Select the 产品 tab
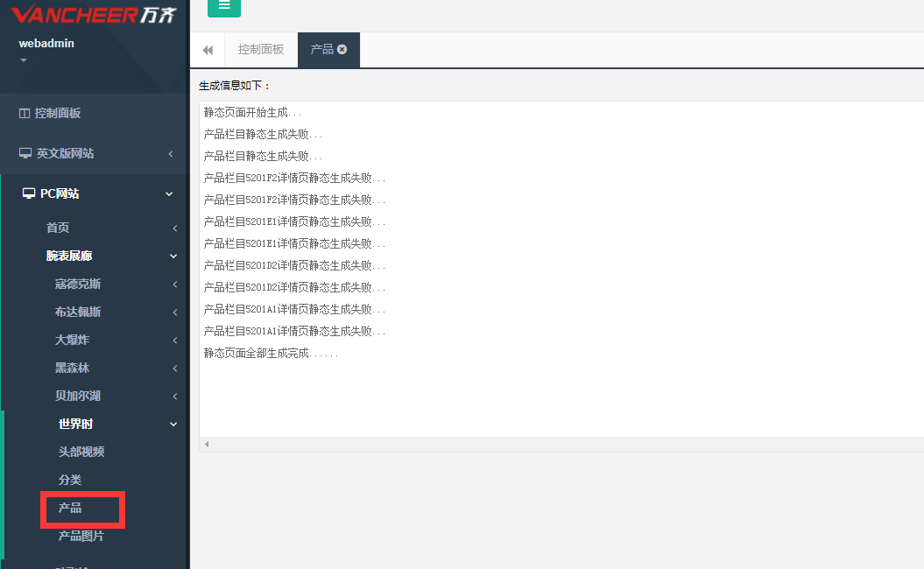The image size is (924, 569). (x=321, y=50)
